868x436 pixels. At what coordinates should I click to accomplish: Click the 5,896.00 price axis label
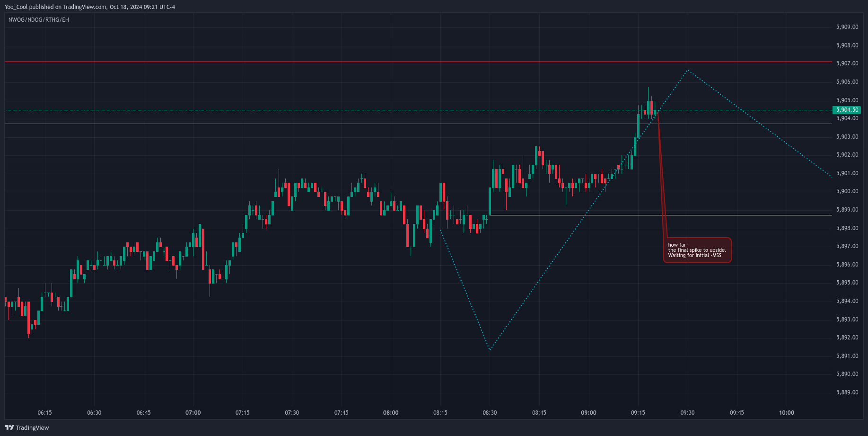pos(847,265)
